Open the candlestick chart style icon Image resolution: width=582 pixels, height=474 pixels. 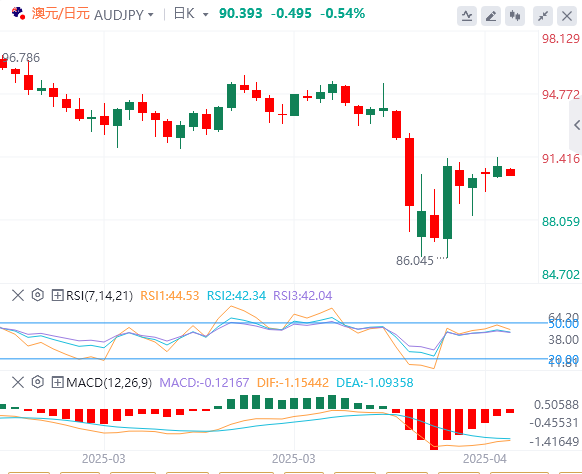pos(515,16)
